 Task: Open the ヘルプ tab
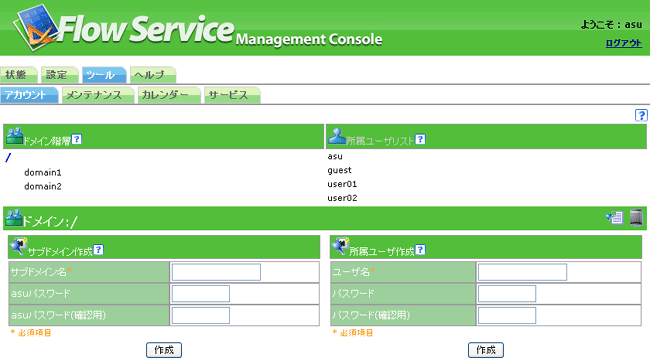pos(153,75)
